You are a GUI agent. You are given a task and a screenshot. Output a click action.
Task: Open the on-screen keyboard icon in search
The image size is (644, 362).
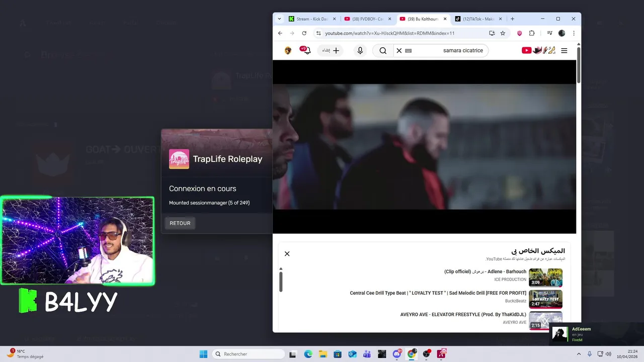[408, 50]
